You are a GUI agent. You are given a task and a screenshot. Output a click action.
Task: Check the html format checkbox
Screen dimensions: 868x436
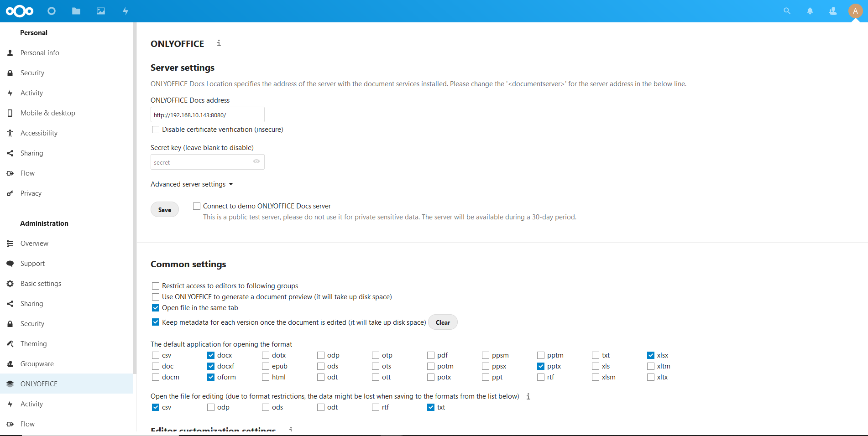tap(266, 377)
